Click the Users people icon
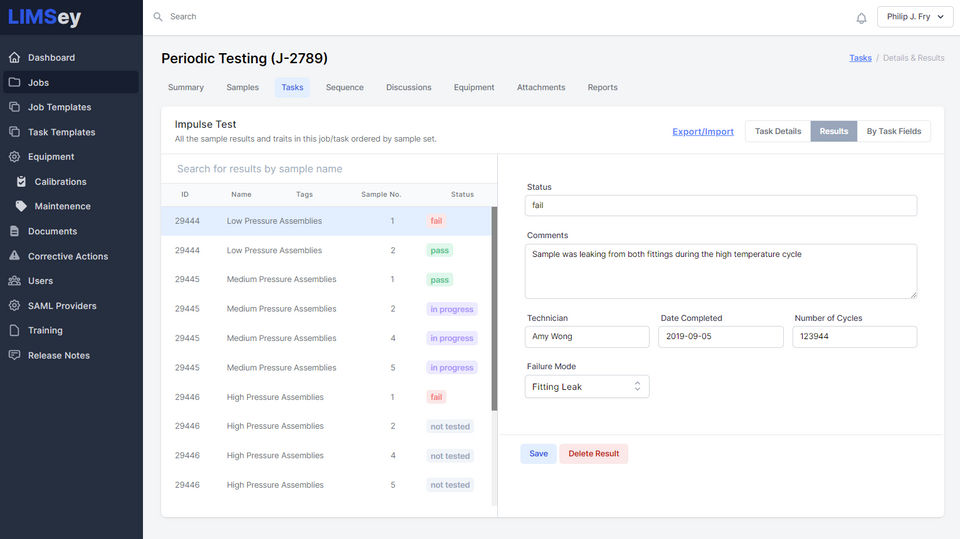Viewport: 960px width, 539px height. [14, 281]
